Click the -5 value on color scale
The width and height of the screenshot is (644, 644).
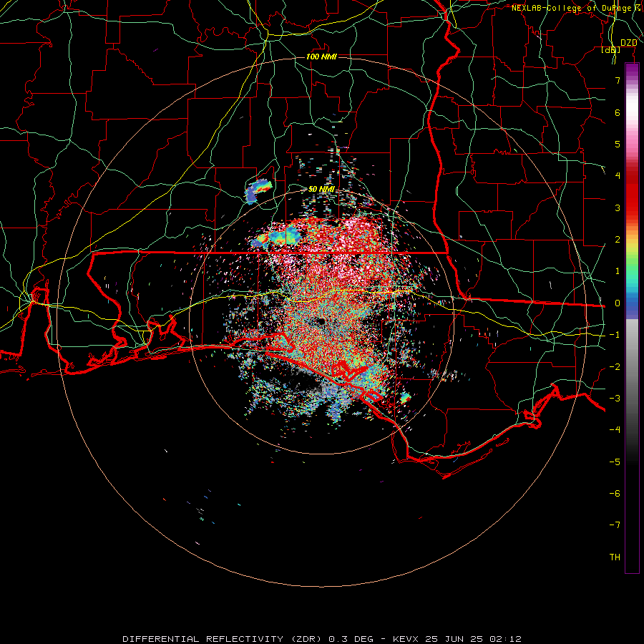pyautogui.click(x=615, y=462)
